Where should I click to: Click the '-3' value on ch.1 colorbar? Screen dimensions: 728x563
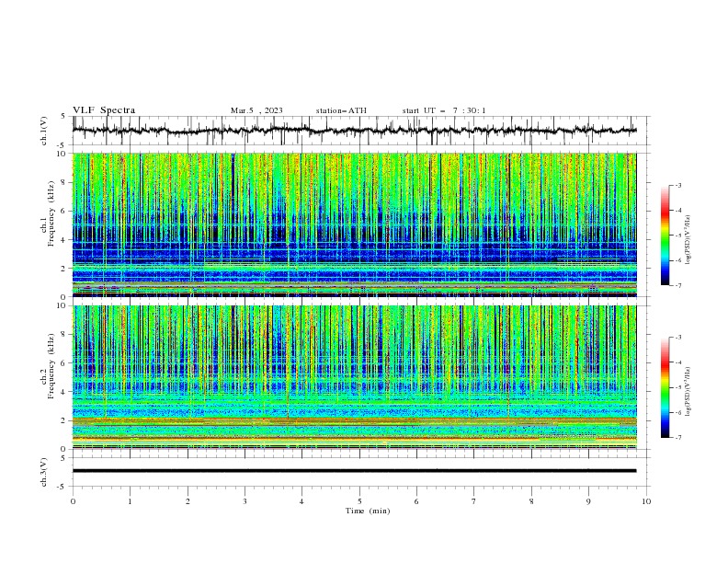(677, 186)
